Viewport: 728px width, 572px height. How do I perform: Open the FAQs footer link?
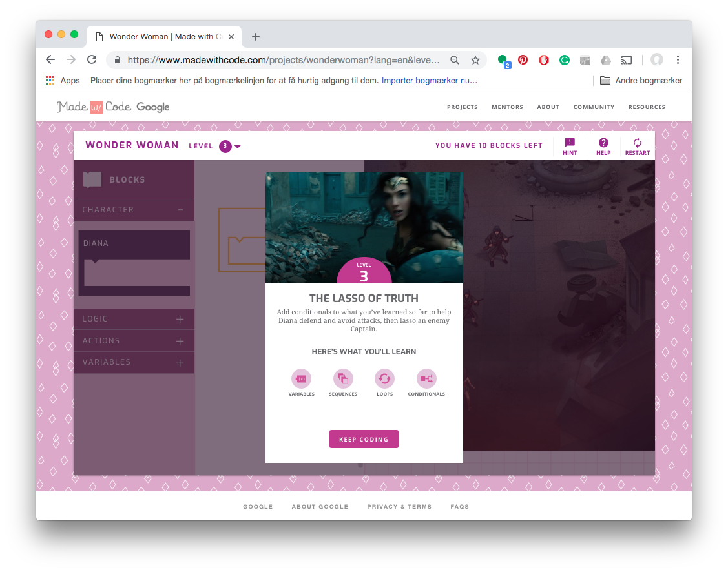tap(460, 507)
